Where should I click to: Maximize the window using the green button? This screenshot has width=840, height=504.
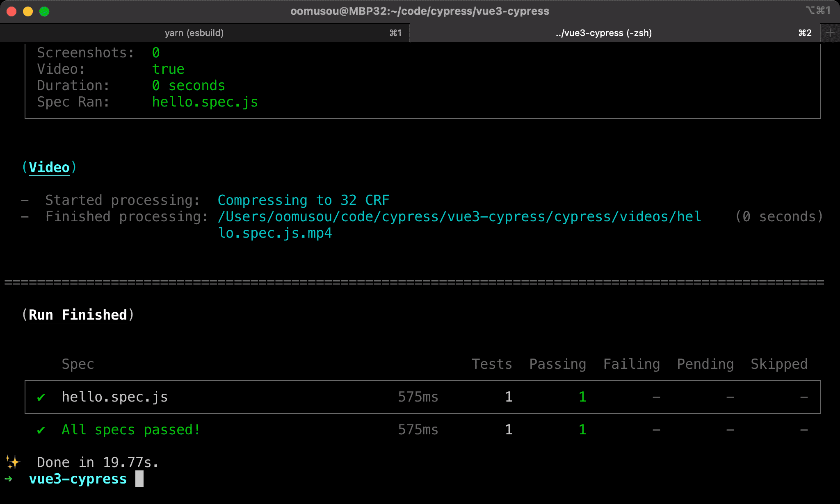(44, 11)
